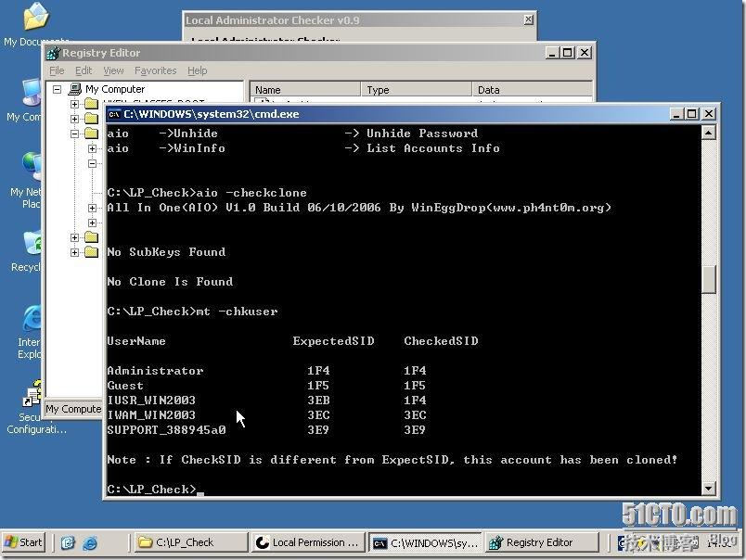Click cmd window scroll down arrow

708,489
